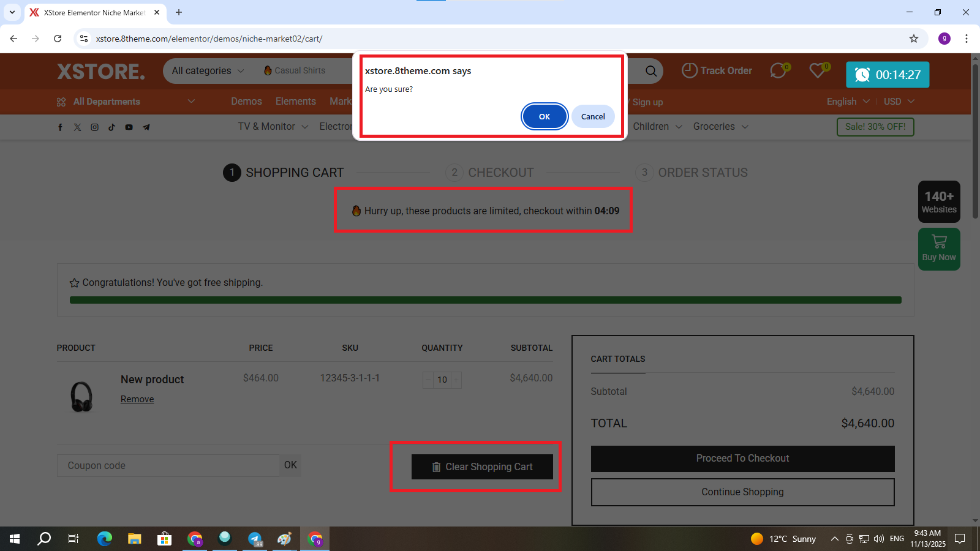980x551 pixels.
Task: Bookmark this page with star icon
Action: [x=914, y=39]
